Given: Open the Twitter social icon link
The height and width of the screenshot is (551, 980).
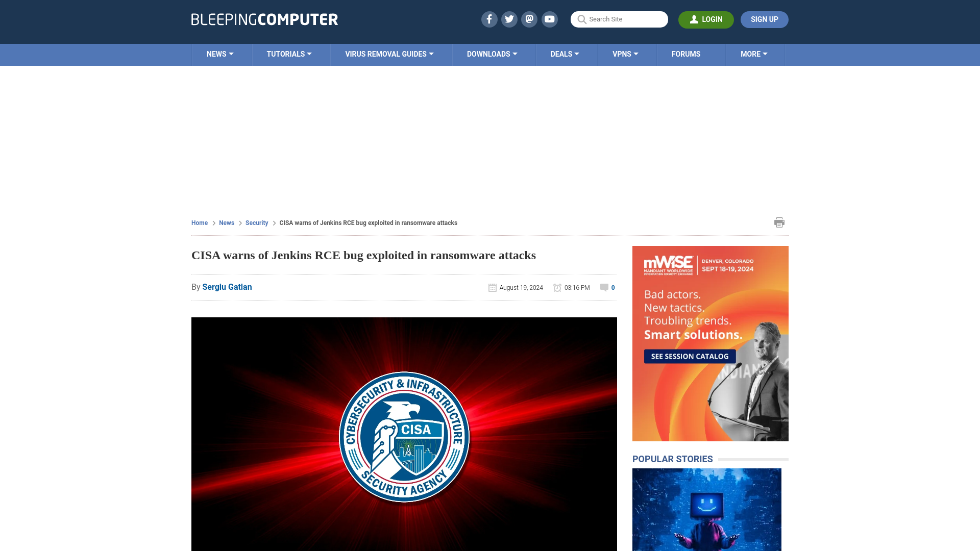Looking at the screenshot, I should (x=509, y=19).
